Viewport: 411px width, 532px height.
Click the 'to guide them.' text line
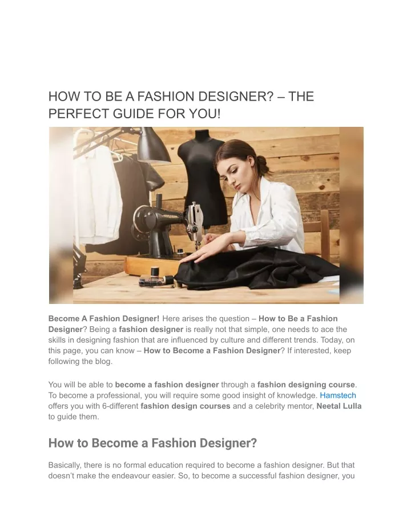pyautogui.click(x=74, y=417)
